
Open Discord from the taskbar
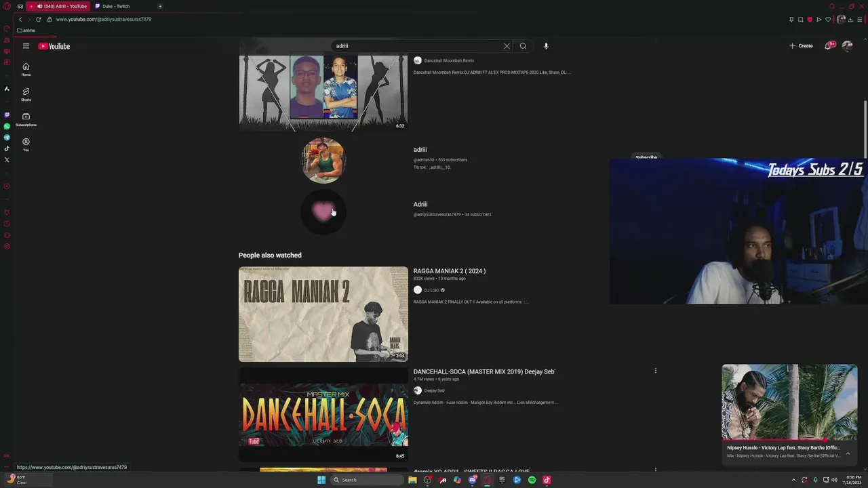click(472, 480)
